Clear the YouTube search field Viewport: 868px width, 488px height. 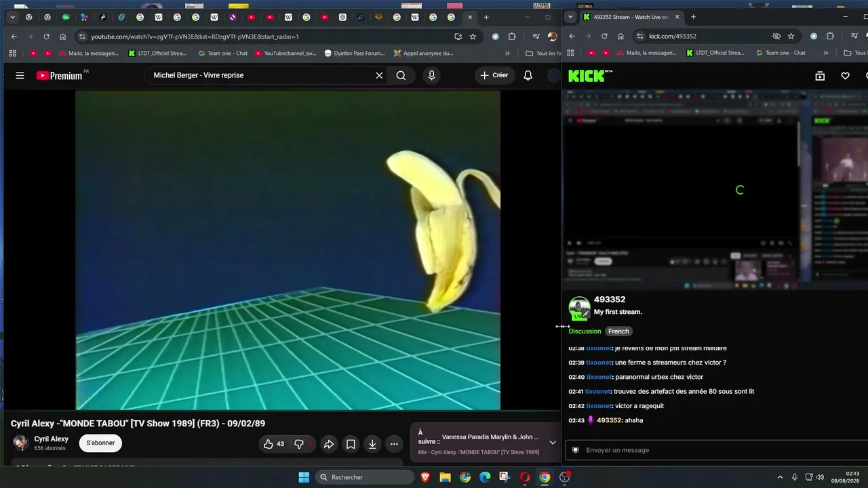[379, 75]
